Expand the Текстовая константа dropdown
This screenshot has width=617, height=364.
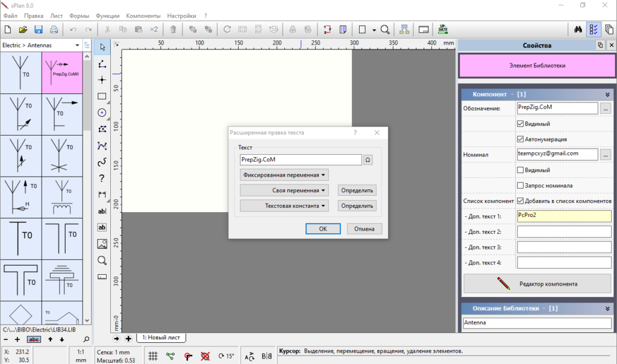click(x=284, y=206)
